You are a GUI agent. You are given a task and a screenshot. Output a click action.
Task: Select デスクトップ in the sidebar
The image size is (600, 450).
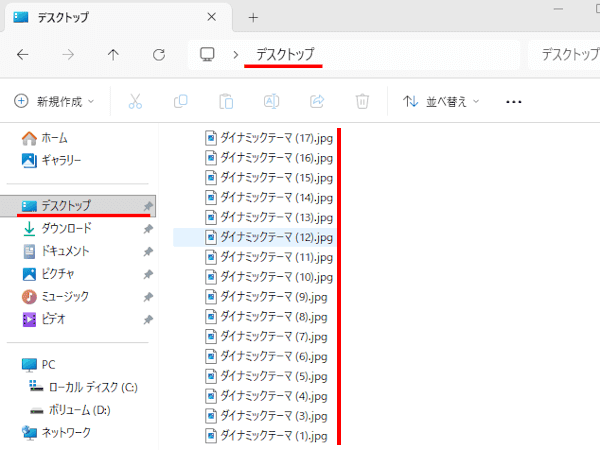coord(78,206)
